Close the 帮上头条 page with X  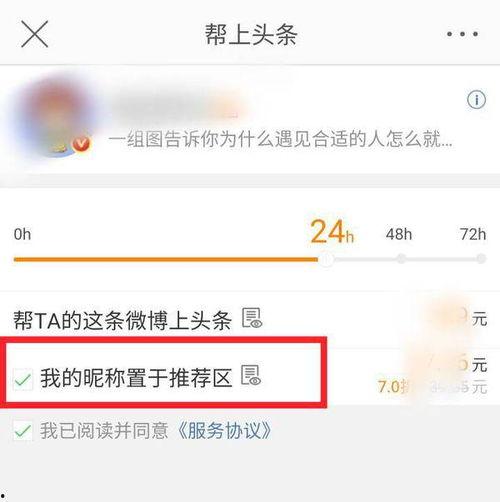(x=35, y=34)
